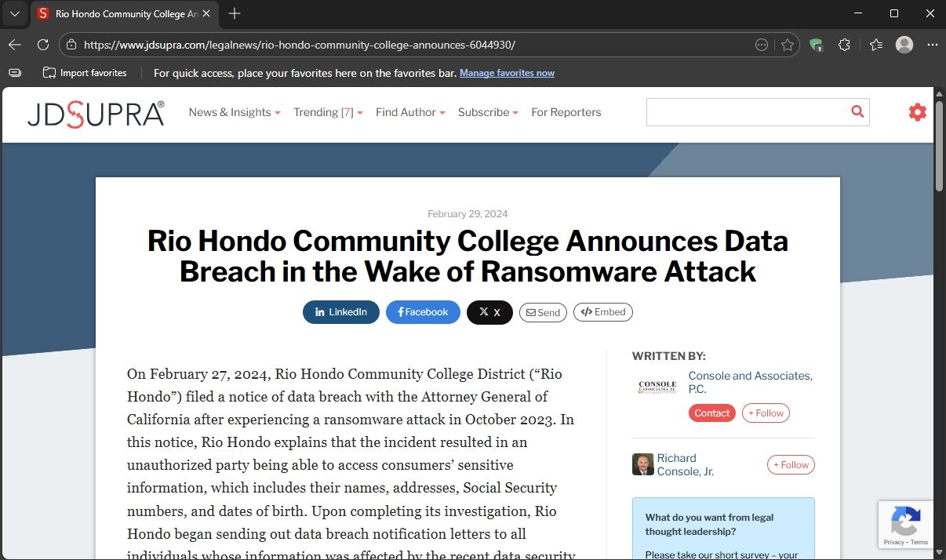Select the Rio Hondo Community College browser tab
The image size is (946, 560).
[x=124, y=13]
